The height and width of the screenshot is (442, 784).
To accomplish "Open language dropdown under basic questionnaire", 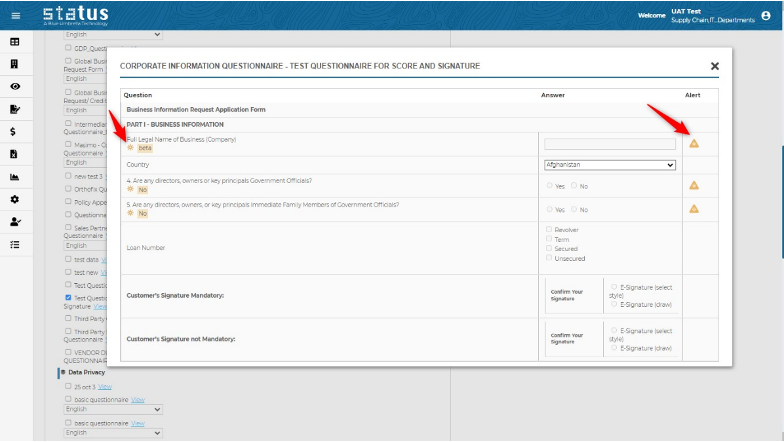I will [x=112, y=409].
